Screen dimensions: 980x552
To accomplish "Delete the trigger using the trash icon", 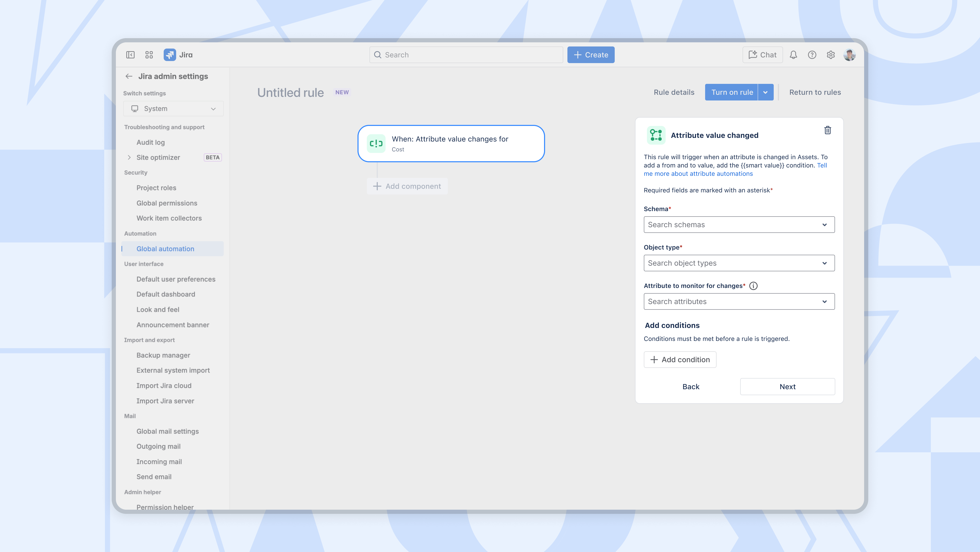I will [828, 130].
